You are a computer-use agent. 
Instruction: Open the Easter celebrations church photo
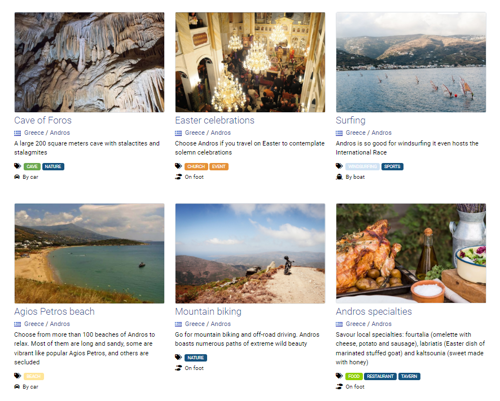pyautogui.click(x=250, y=62)
